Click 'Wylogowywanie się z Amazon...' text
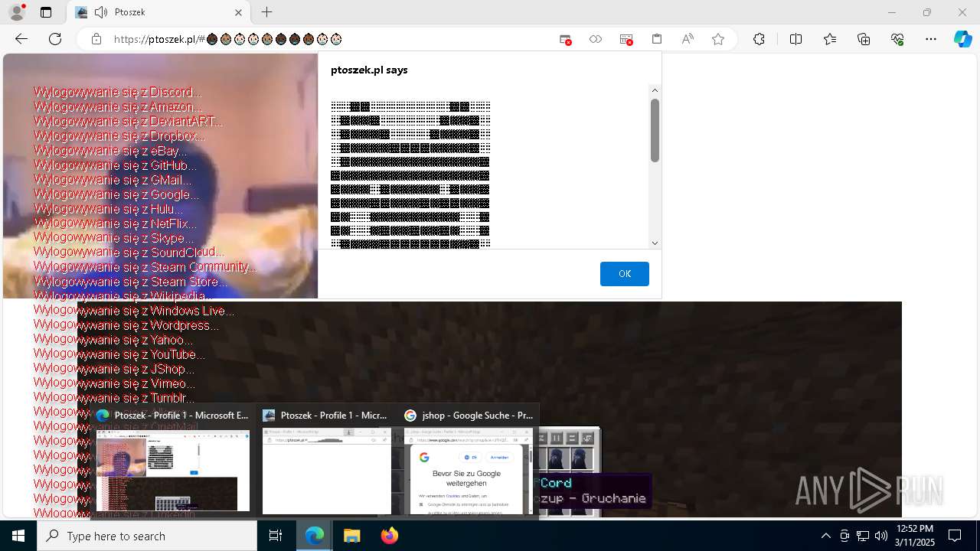This screenshot has width=980, height=551. 118,107
